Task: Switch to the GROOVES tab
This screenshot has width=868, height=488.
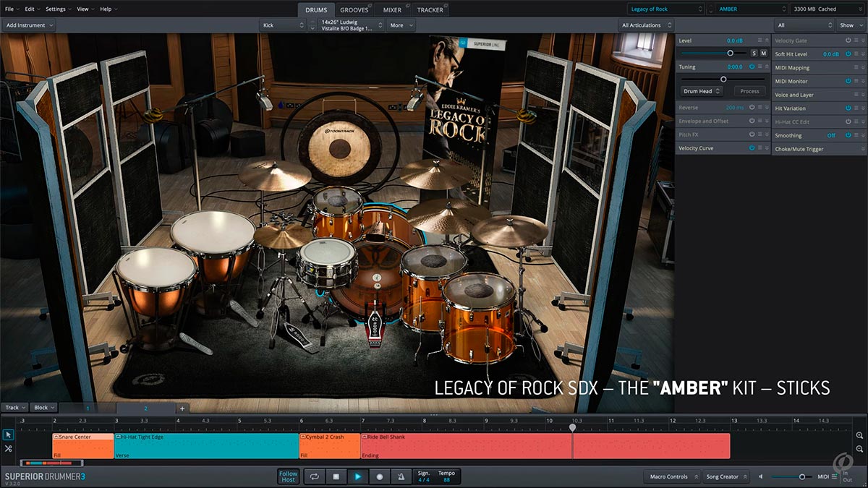Action: click(354, 9)
